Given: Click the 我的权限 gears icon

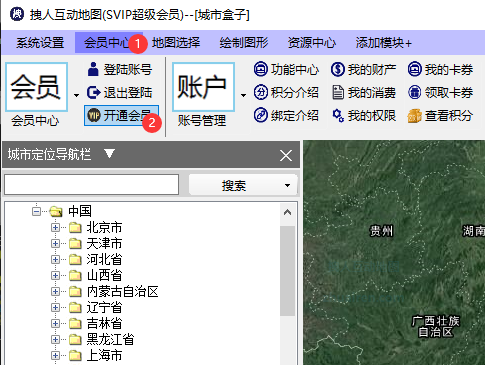Looking at the screenshot, I should (338, 115).
